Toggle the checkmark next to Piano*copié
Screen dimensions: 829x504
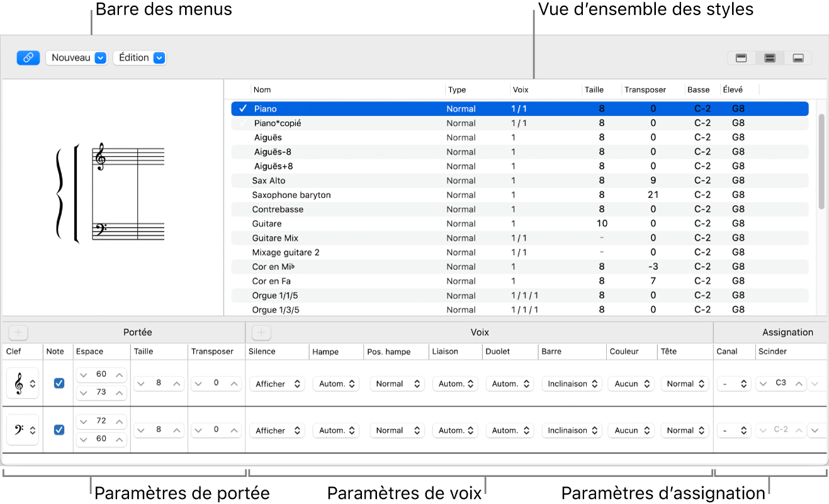(242, 123)
